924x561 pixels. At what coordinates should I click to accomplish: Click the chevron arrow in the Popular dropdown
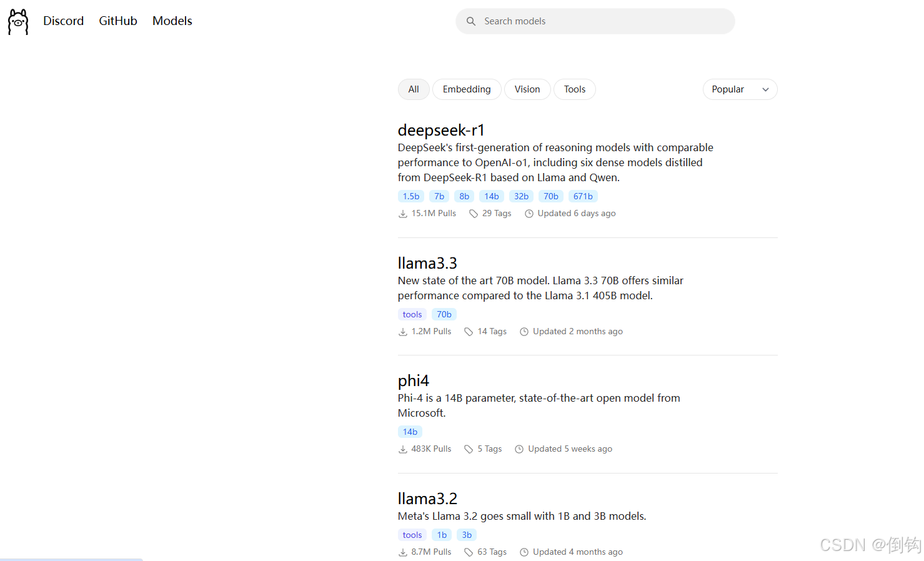(x=765, y=90)
